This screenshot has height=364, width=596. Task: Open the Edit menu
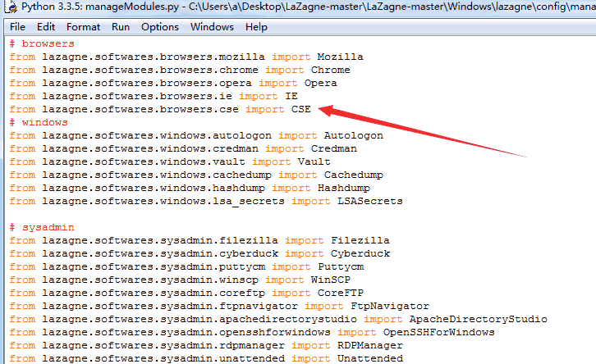tap(46, 27)
